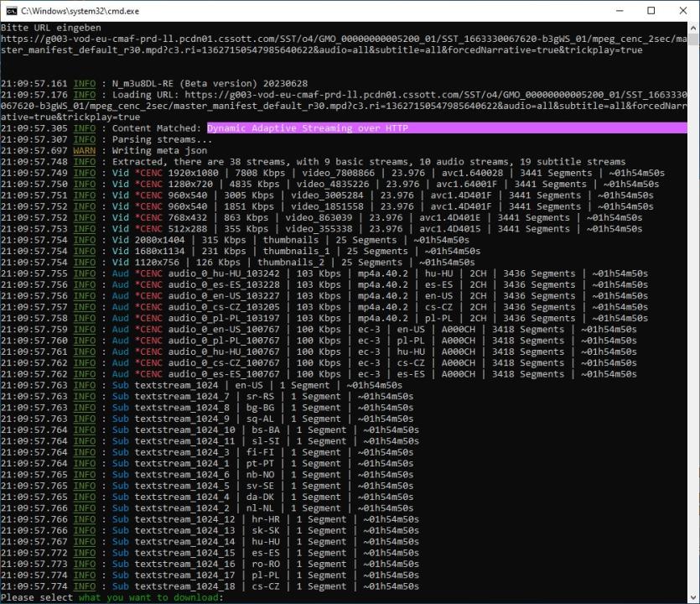The image size is (700, 604).
Task: Click the 'textstream_1024_9' sq-AL subtitle
Action: pyautogui.click(x=207, y=419)
